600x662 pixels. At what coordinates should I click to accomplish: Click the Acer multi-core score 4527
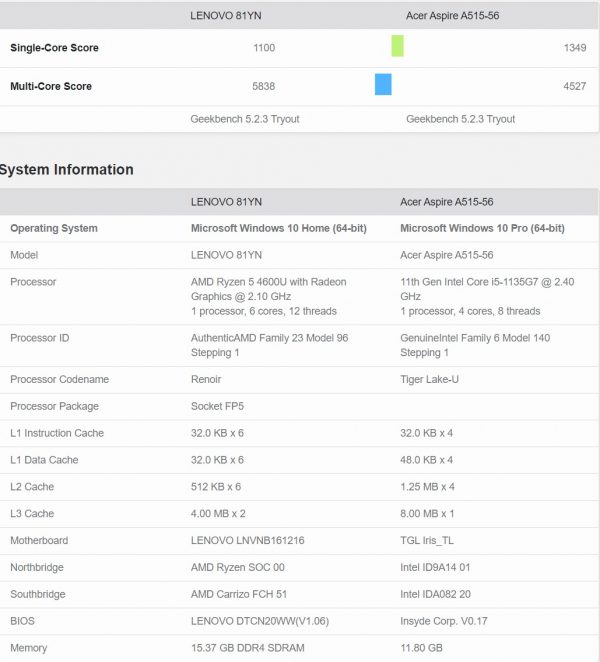click(575, 87)
